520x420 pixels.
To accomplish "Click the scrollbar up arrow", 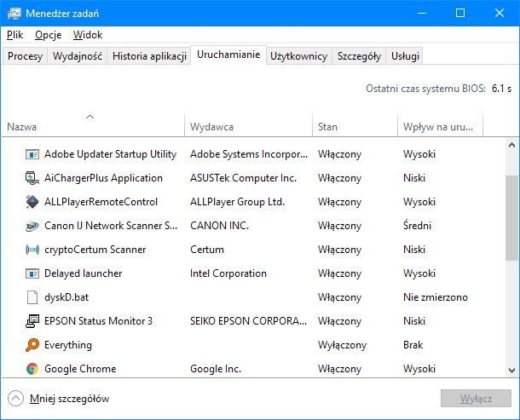I will pyautogui.click(x=511, y=145).
